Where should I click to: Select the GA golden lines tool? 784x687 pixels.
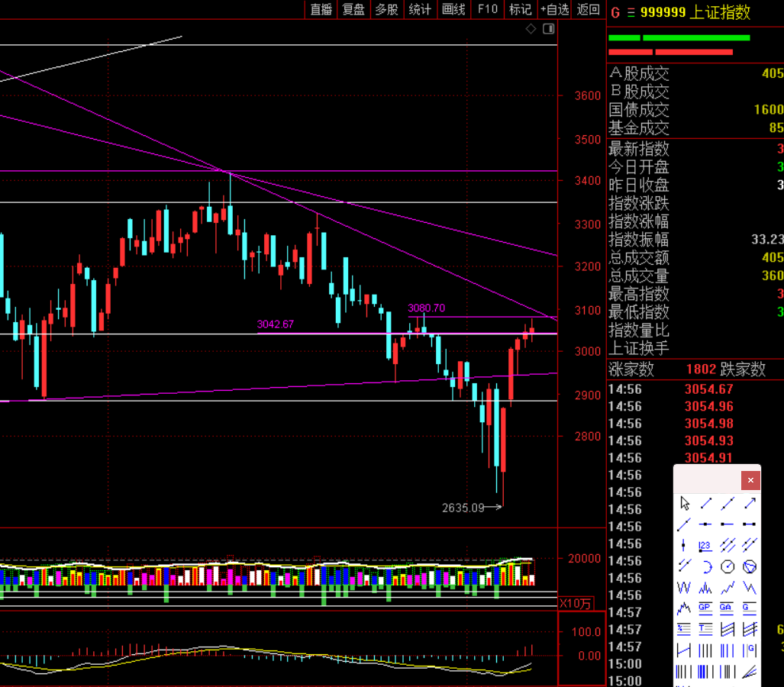(727, 608)
